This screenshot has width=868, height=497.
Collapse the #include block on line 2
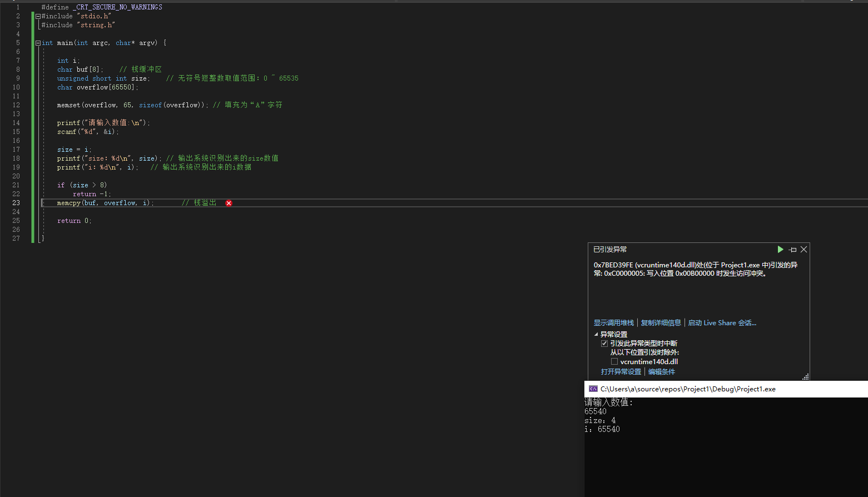coord(38,17)
